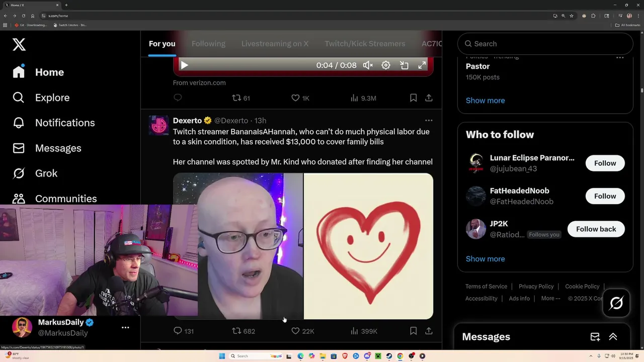644x362 pixels.
Task: Click the X logo in the sidebar
Action: coord(19,44)
